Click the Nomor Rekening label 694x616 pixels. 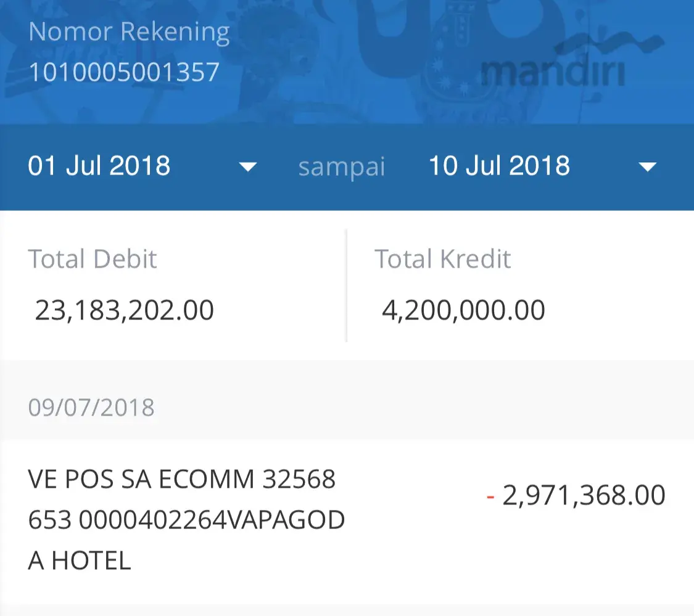tap(129, 32)
